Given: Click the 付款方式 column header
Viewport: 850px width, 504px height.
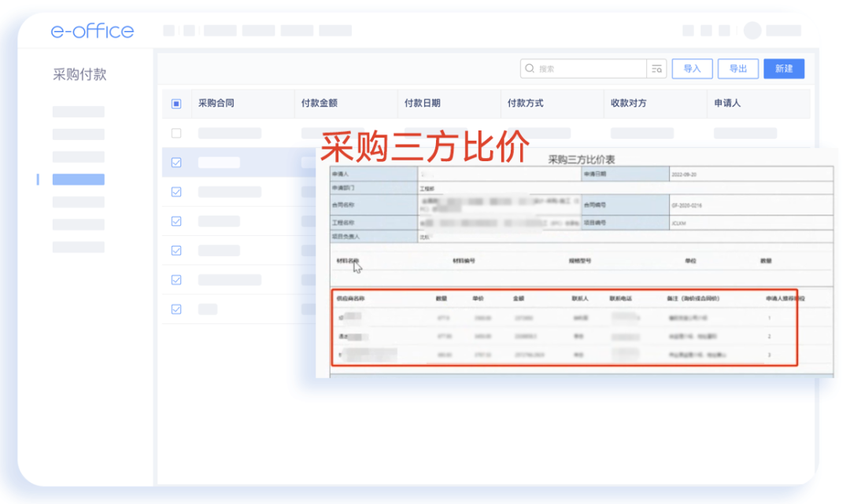Looking at the screenshot, I should pyautogui.click(x=525, y=103).
